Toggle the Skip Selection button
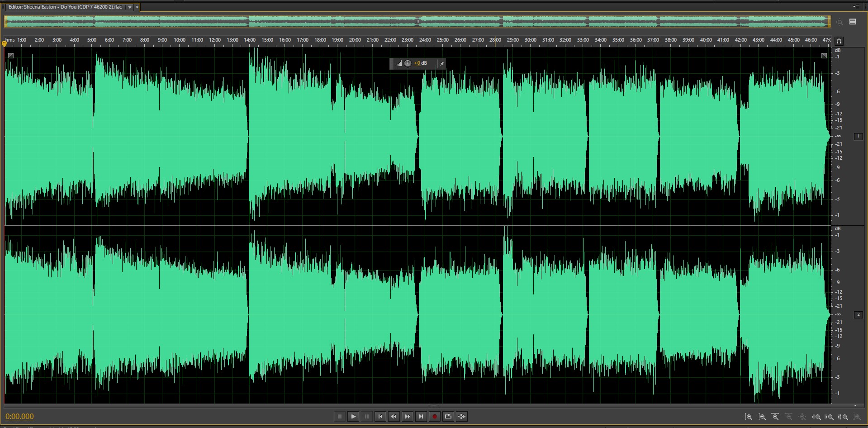868x428 pixels. pyautogui.click(x=462, y=417)
